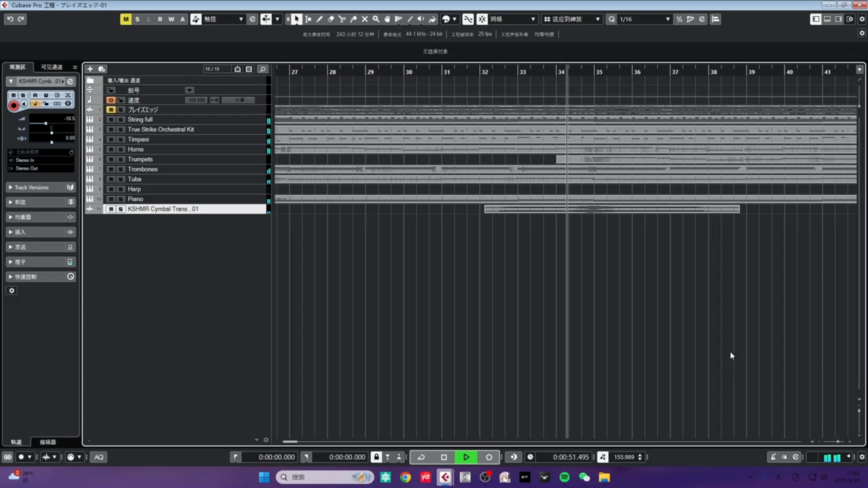
Task: Select the Zoom magnifier tool
Action: (376, 19)
